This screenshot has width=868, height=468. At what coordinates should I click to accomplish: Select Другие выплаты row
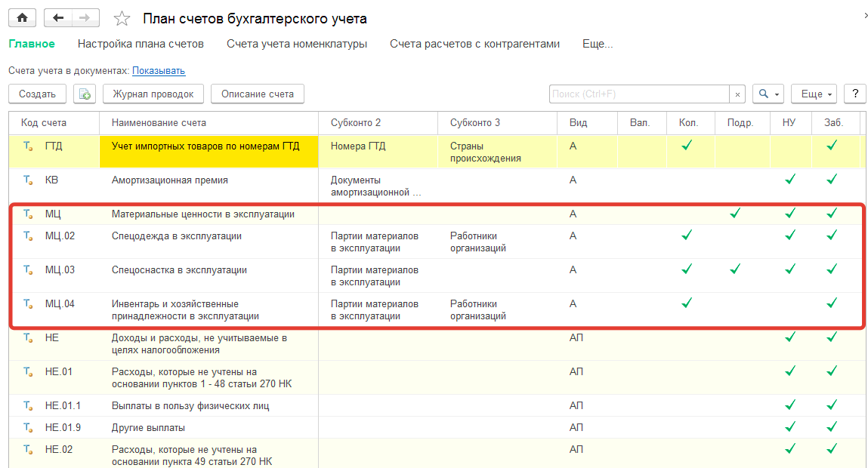click(434, 428)
